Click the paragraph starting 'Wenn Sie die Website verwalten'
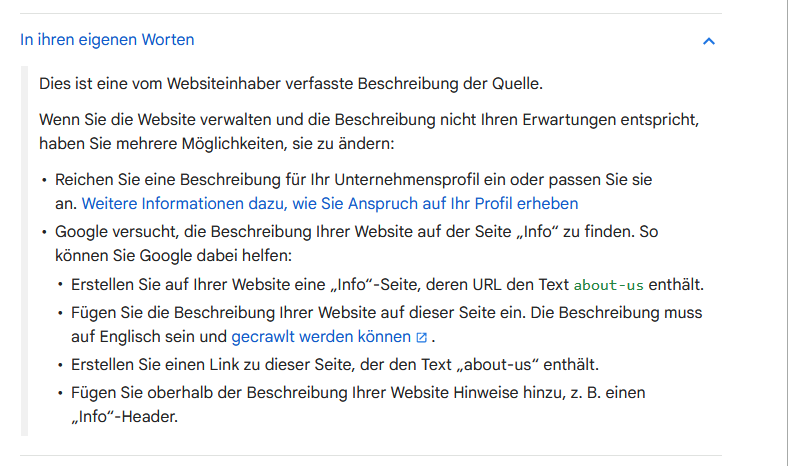The height and width of the screenshot is (466, 805). point(369,131)
